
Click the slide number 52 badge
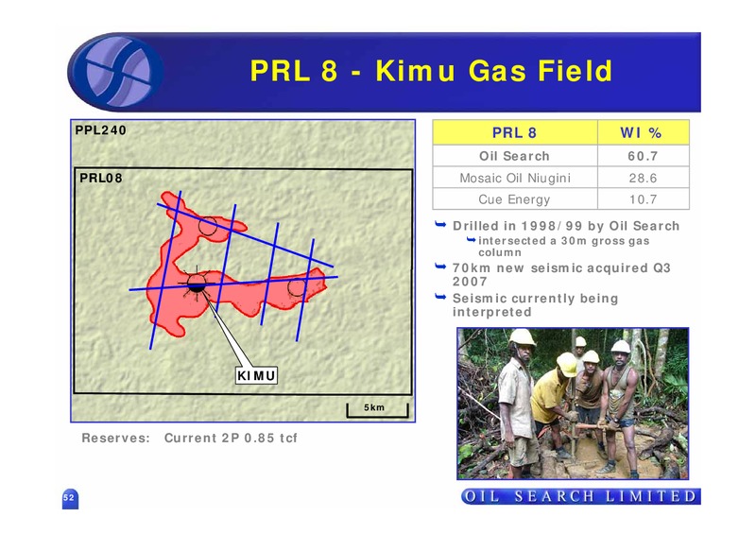pyautogui.click(x=70, y=498)
